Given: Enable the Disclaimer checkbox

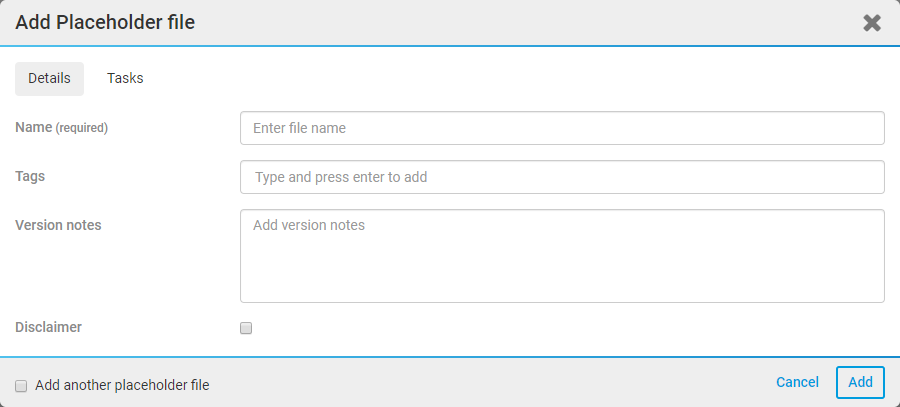Looking at the screenshot, I should tap(246, 328).
